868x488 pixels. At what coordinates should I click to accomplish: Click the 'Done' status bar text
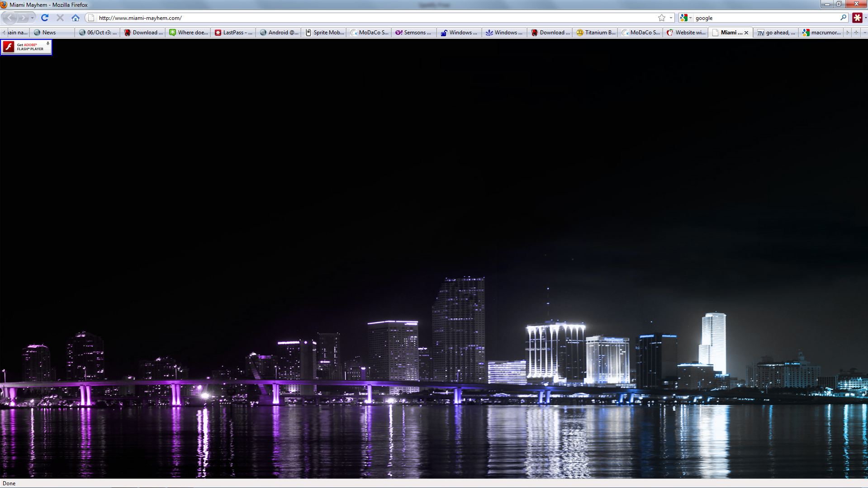pyautogui.click(x=9, y=483)
